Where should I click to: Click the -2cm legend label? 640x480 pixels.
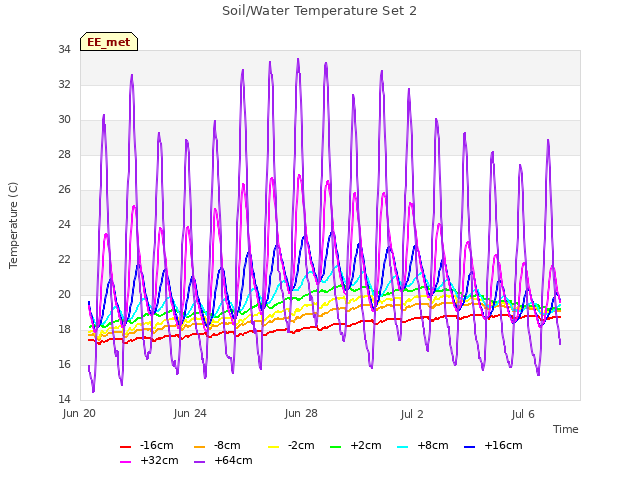[x=301, y=445]
